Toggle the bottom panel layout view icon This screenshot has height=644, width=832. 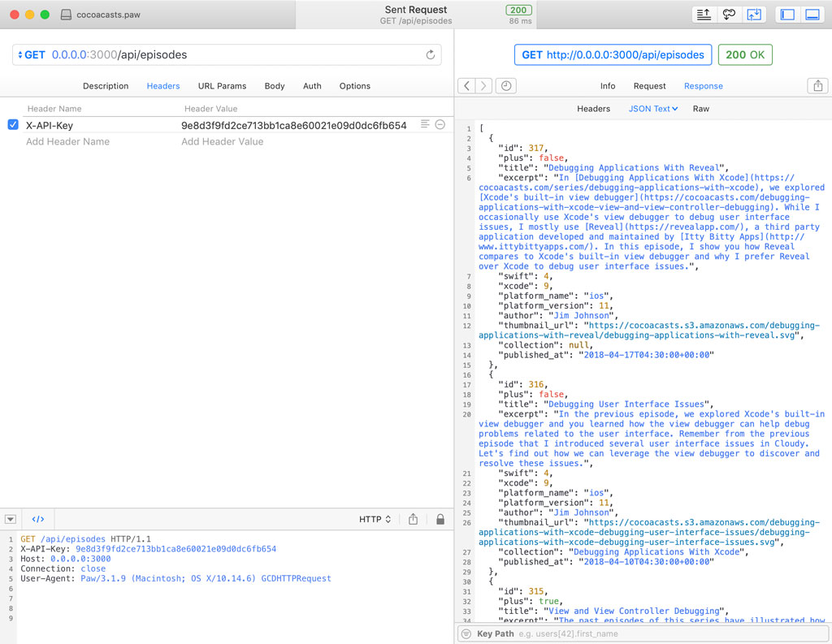tap(812, 14)
